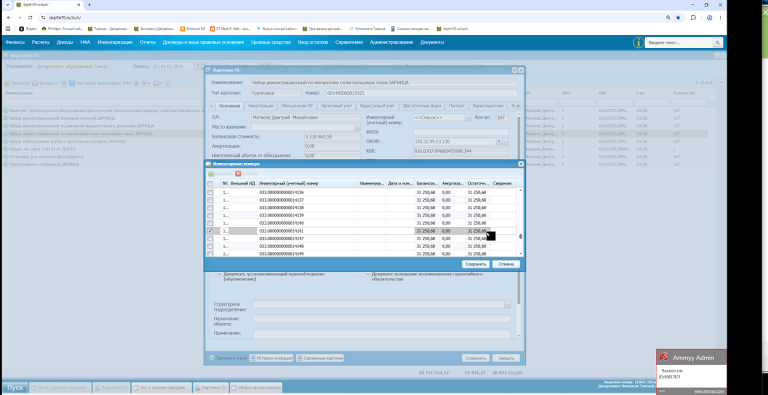The image size is (768, 395).
Task: Click the search magnifier icon in top search box
Action: (717, 43)
